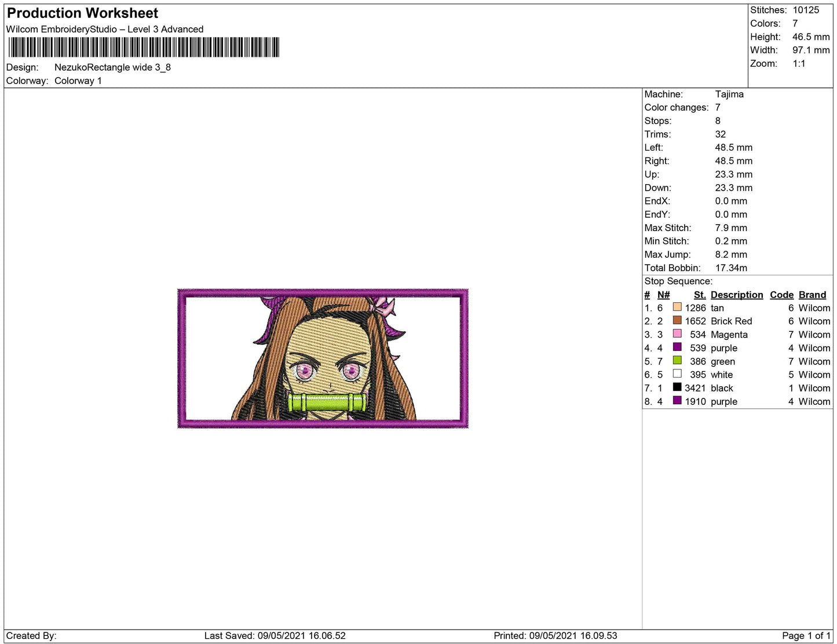The width and height of the screenshot is (837, 644).
Task: Click the Color changes label
Action: [677, 107]
